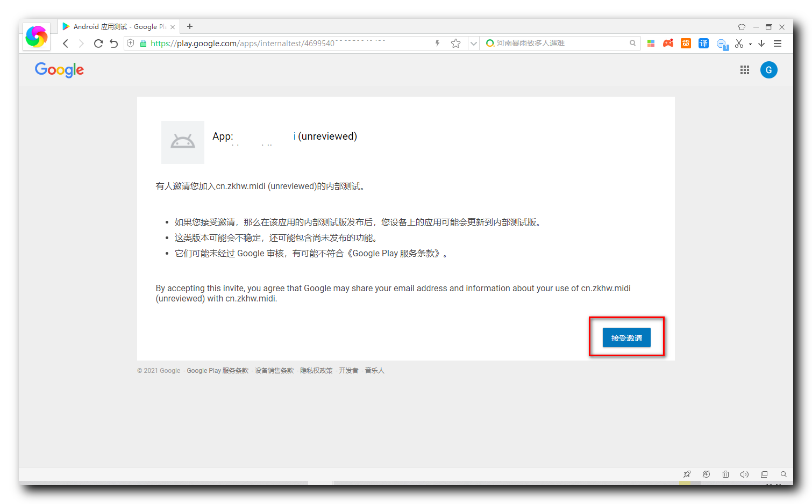Click the 接受邀请 accept invite button
812x504 pixels.
tap(626, 337)
